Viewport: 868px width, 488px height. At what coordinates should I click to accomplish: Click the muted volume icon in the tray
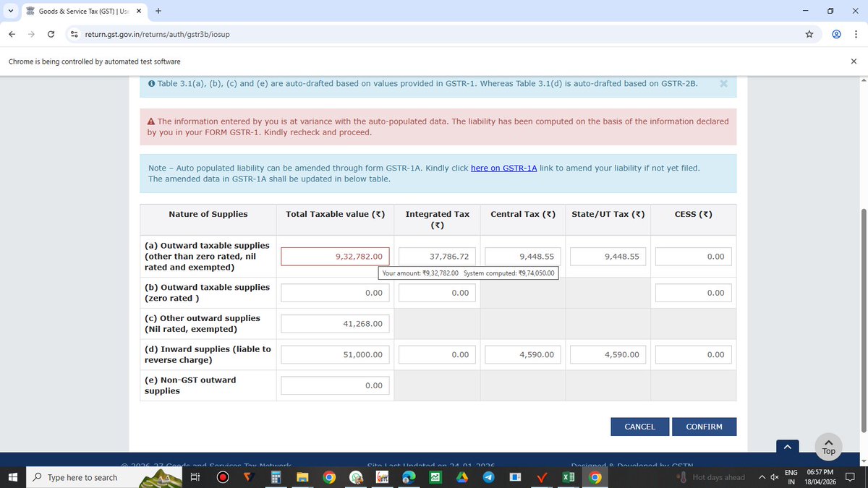[x=774, y=477]
